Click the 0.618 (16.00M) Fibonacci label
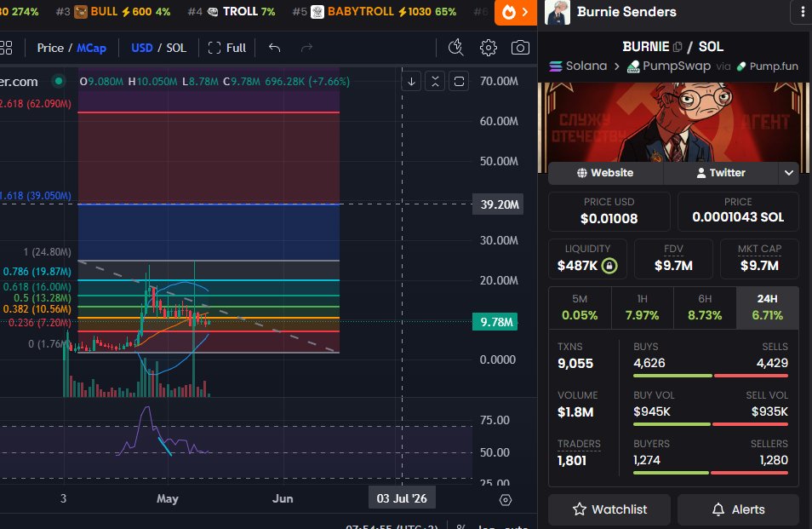 (x=37, y=286)
